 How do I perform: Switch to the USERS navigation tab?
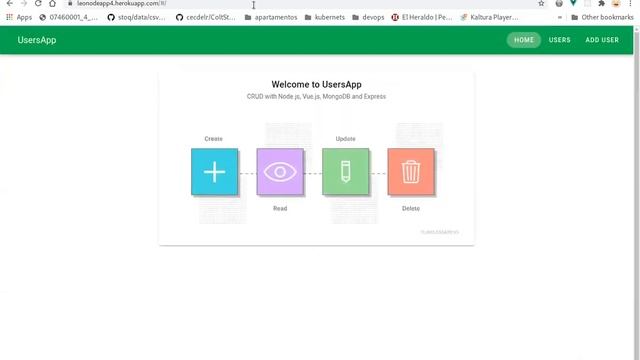click(560, 40)
